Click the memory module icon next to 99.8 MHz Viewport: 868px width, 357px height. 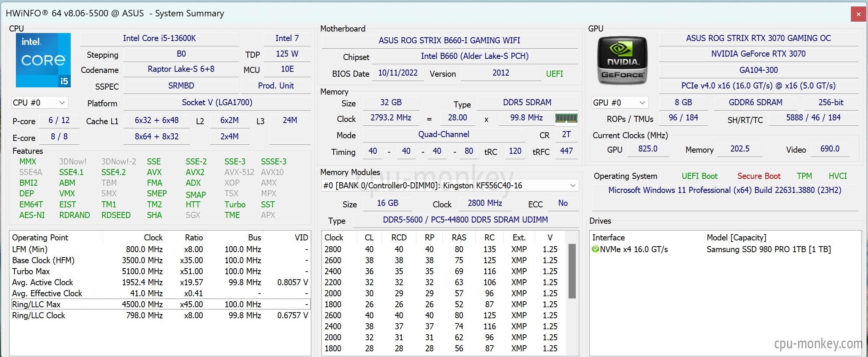pyautogui.click(x=566, y=118)
